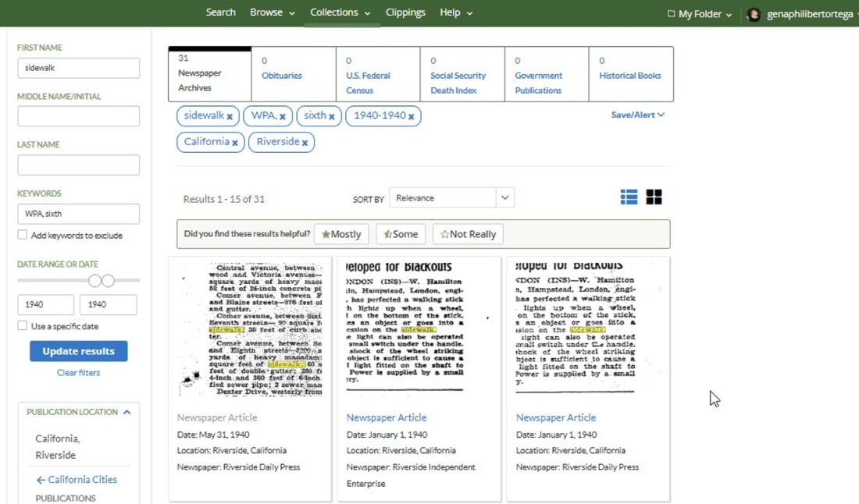Open the Save/Alert dropdown
This screenshot has height=504, width=859.
coord(638,115)
